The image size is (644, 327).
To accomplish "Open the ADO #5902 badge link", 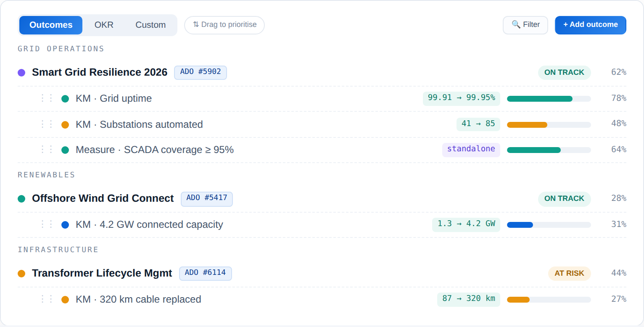I will point(201,72).
